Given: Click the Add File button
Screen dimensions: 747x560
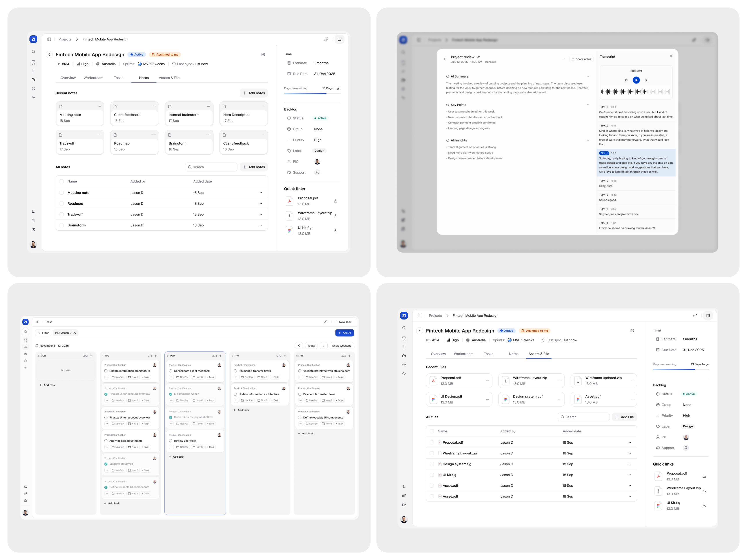Looking at the screenshot, I should 624,417.
